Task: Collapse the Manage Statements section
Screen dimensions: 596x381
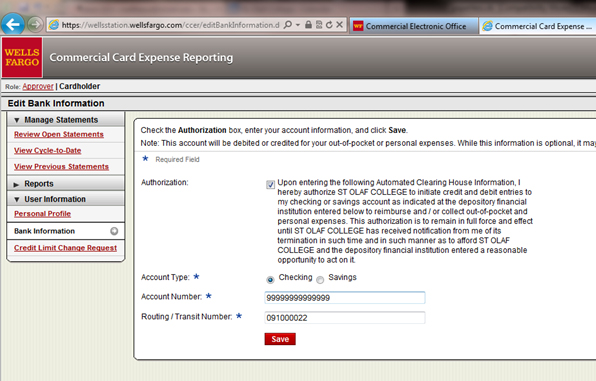Action: pos(65,120)
